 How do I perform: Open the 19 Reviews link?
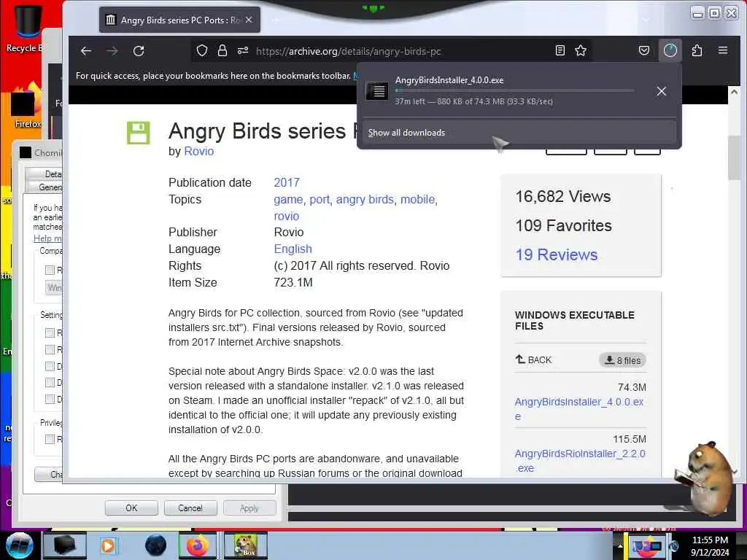coord(556,254)
